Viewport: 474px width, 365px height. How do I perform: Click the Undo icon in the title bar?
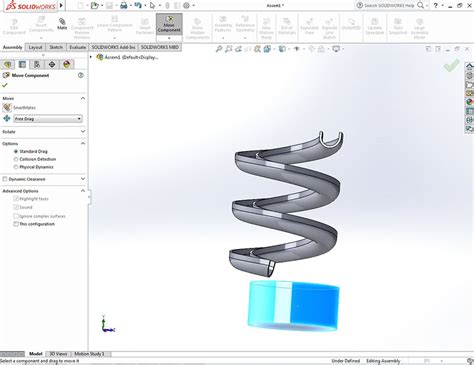coord(138,5)
